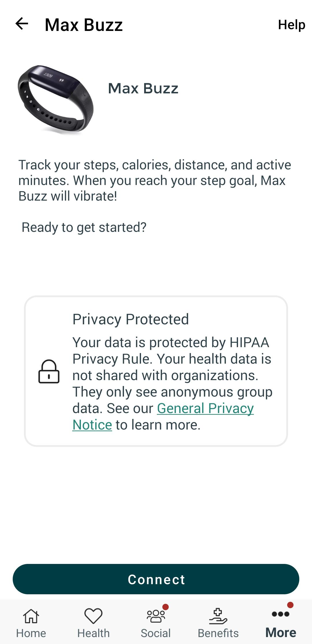
Task: Tap the description about tracking steps
Action: tap(155, 180)
